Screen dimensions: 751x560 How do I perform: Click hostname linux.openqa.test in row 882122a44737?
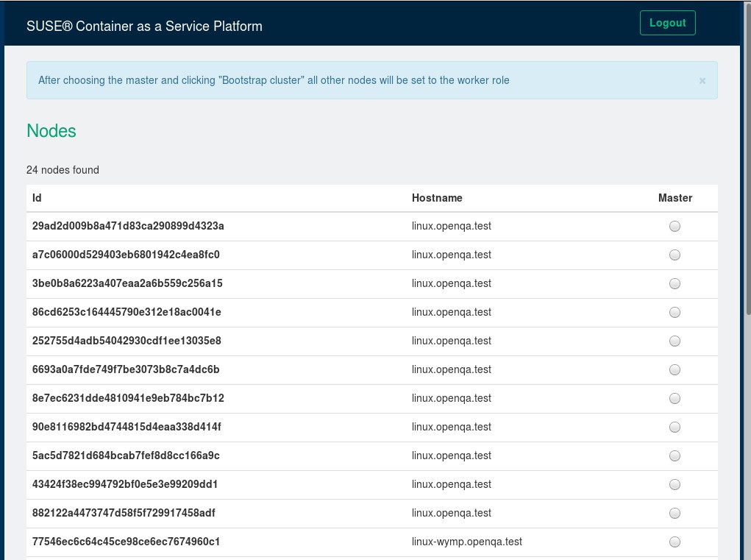pos(452,514)
